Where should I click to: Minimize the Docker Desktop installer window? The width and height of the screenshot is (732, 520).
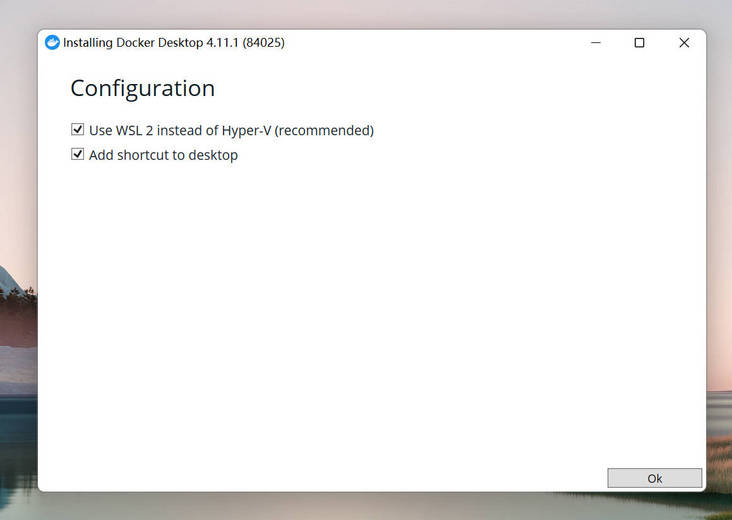click(595, 43)
